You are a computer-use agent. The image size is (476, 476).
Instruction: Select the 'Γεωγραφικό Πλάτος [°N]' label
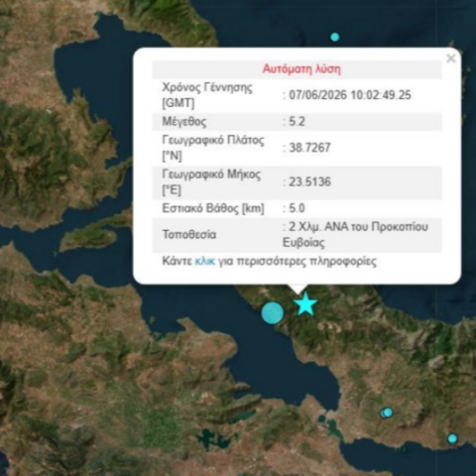(x=213, y=148)
